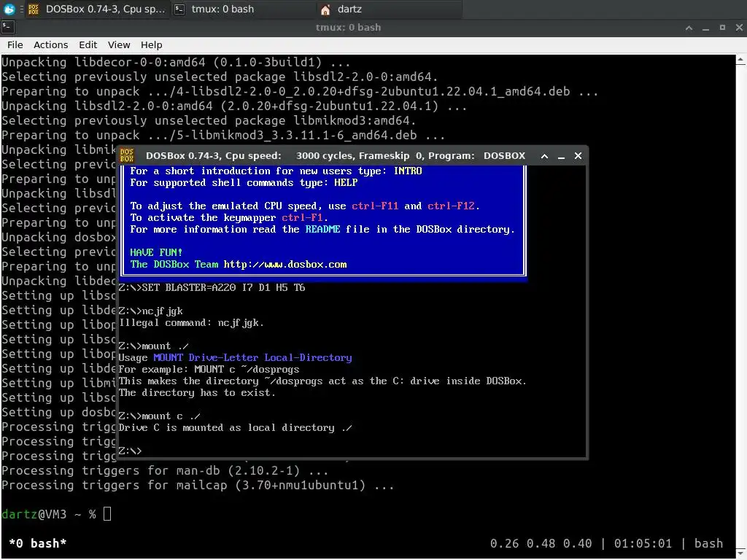Click the ctrl-F1 keymapper shortcut text

(302, 217)
